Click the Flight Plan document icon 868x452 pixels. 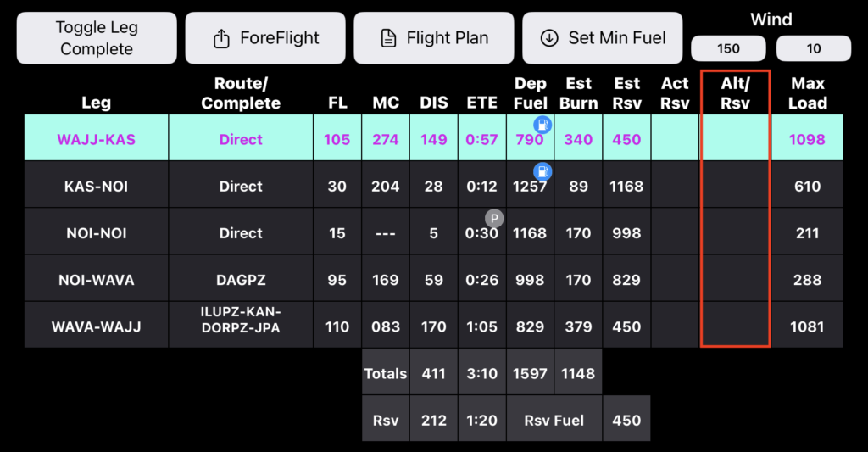388,38
